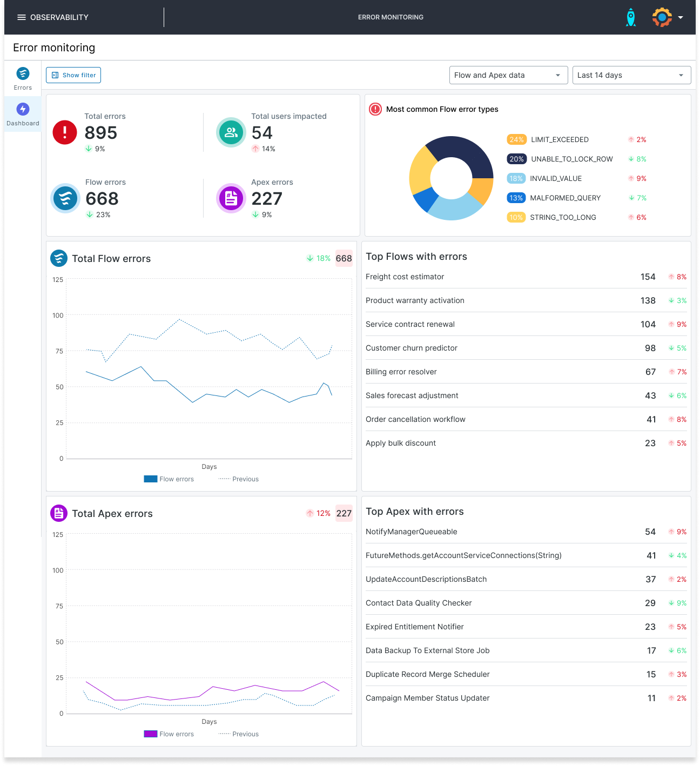Toggle Previous series in Apex errors chart
This screenshot has width=700, height=766.
[x=239, y=734]
